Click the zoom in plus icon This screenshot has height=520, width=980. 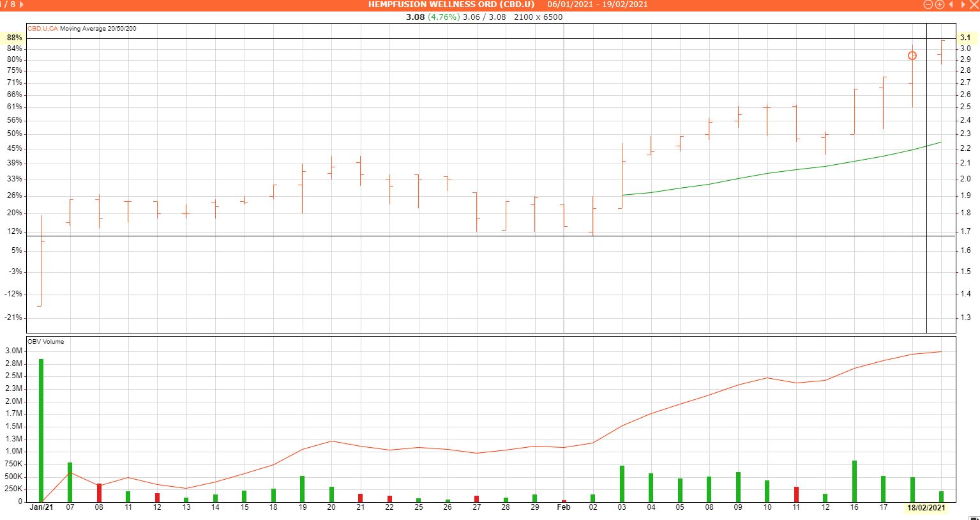point(940,4)
